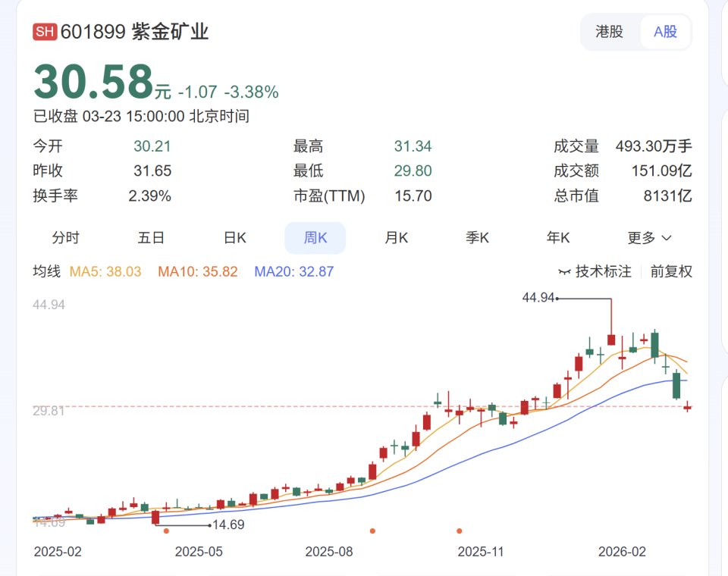
Task: Open the 年K chart tab
Action: (558, 238)
